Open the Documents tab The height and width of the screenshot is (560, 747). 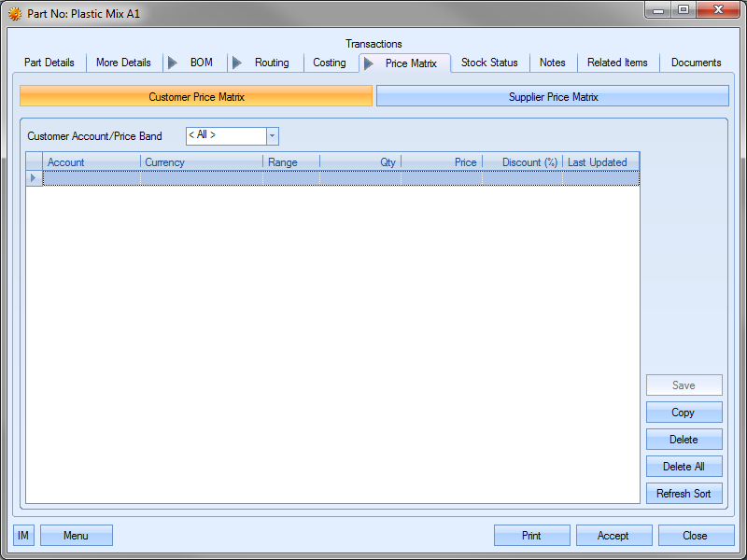pyautogui.click(x=696, y=63)
